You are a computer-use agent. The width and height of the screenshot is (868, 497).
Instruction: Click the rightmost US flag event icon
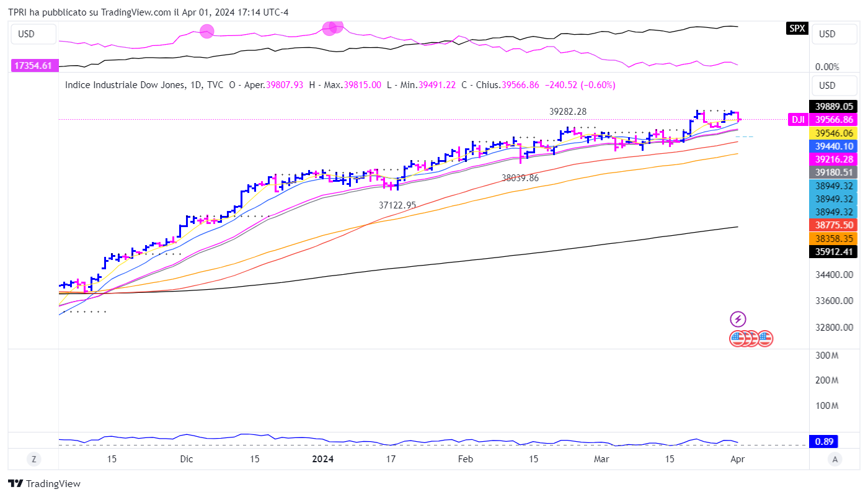[765, 339]
